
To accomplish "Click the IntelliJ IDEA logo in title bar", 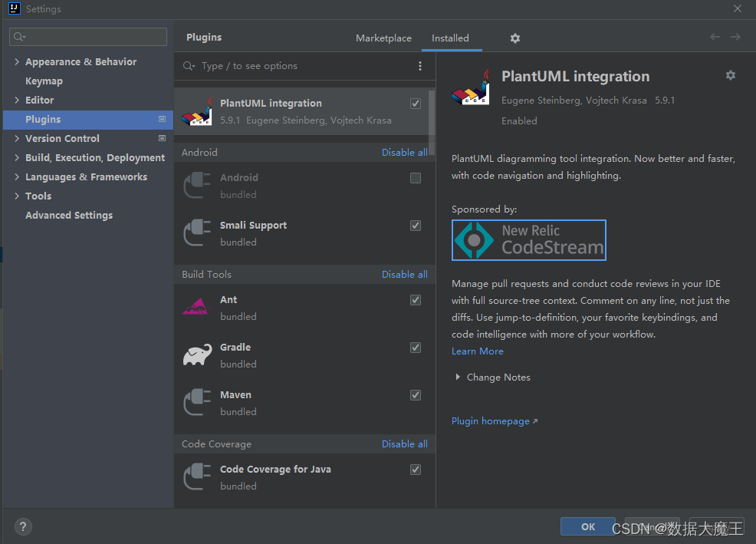I will (x=15, y=8).
